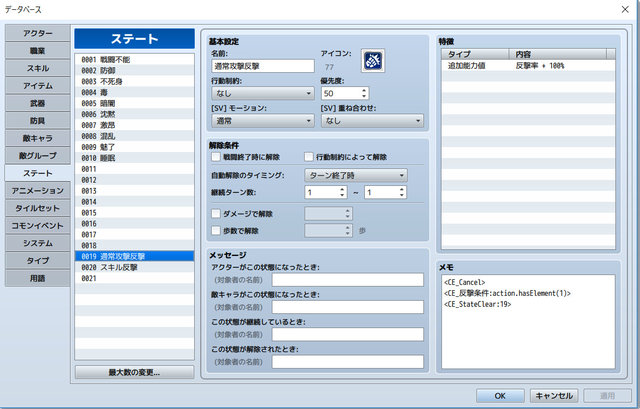Select the ステート tab
Screen dimensions: 640x409
tap(38, 173)
